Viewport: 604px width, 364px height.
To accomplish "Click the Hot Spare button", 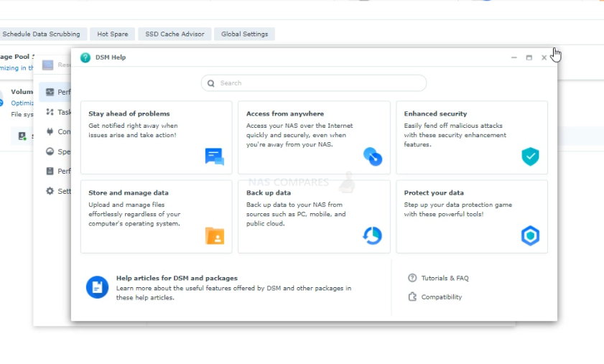I will coord(113,34).
